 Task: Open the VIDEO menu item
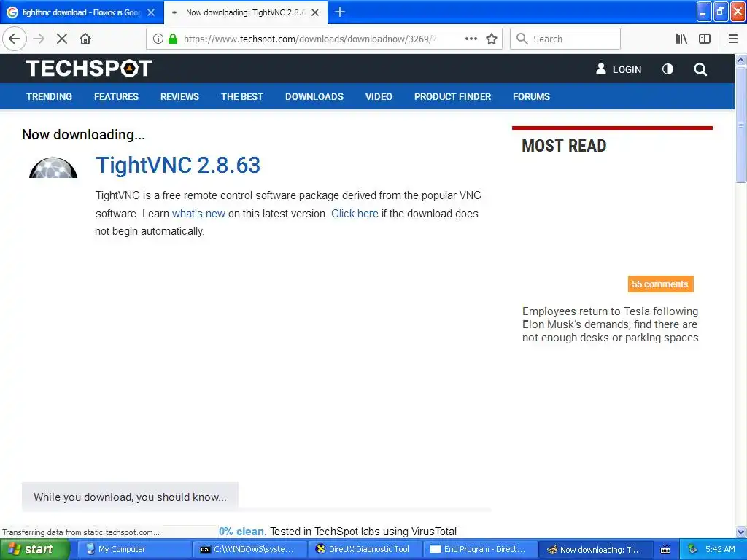click(x=379, y=97)
